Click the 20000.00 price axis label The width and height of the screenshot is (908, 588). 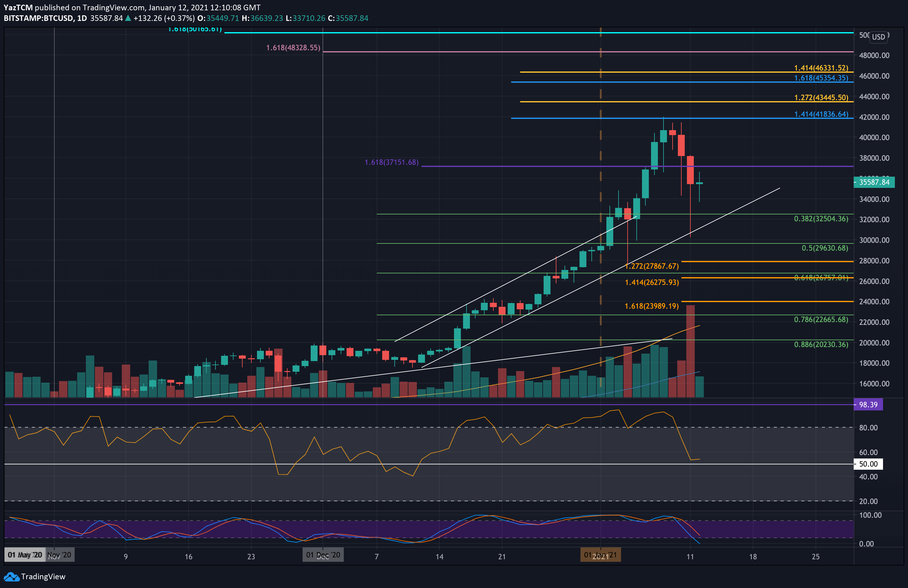click(874, 343)
